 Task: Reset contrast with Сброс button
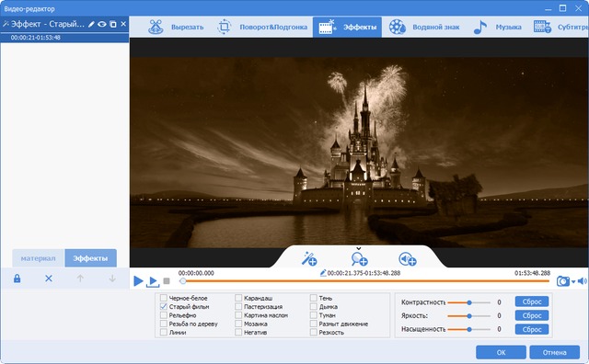click(x=532, y=301)
